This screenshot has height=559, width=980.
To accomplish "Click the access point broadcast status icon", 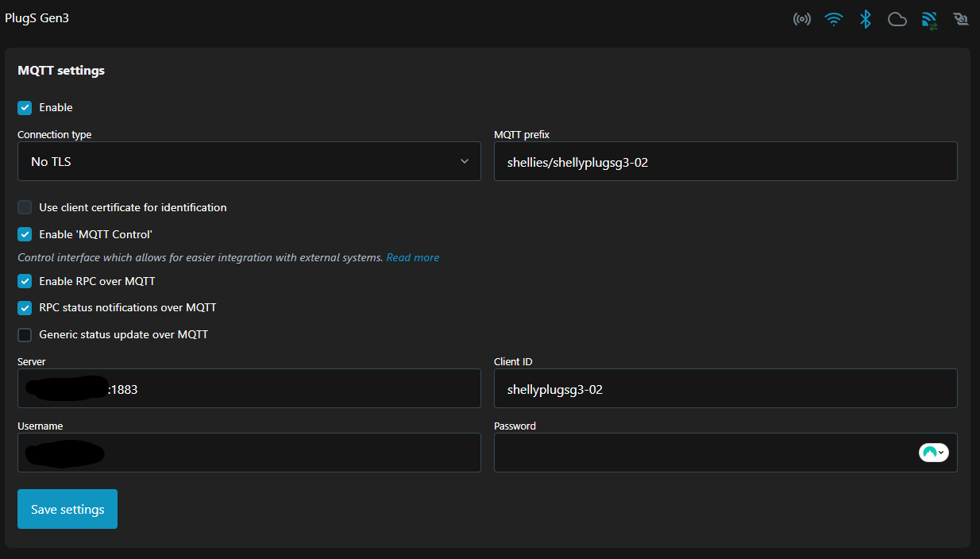I will click(x=801, y=19).
